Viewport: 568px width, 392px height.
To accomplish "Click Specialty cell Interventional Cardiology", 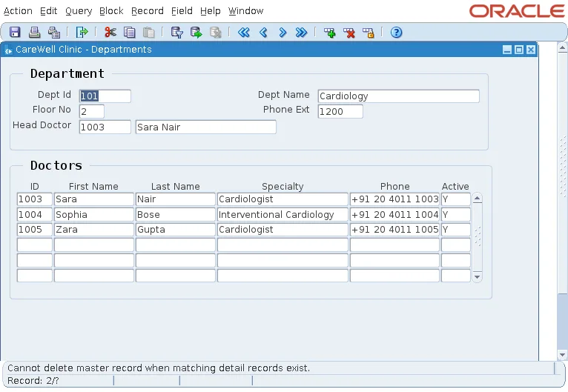I will pyautogui.click(x=283, y=215).
